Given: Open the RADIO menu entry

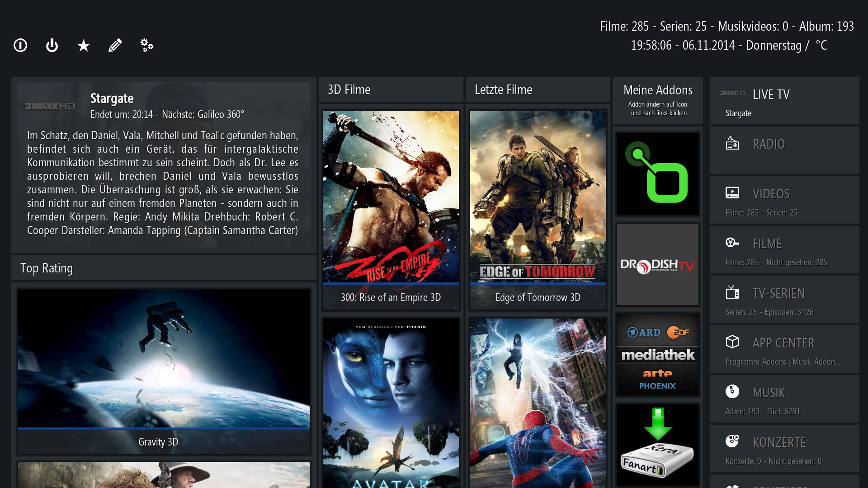Looking at the screenshot, I should 785,150.
